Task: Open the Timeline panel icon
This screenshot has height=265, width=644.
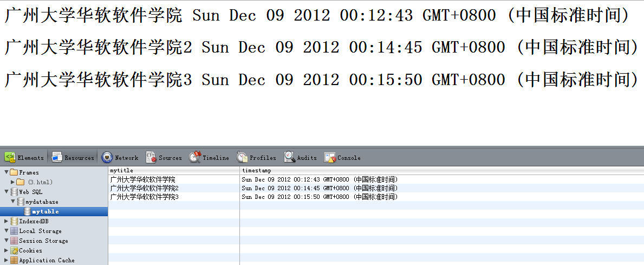Action: click(x=195, y=158)
